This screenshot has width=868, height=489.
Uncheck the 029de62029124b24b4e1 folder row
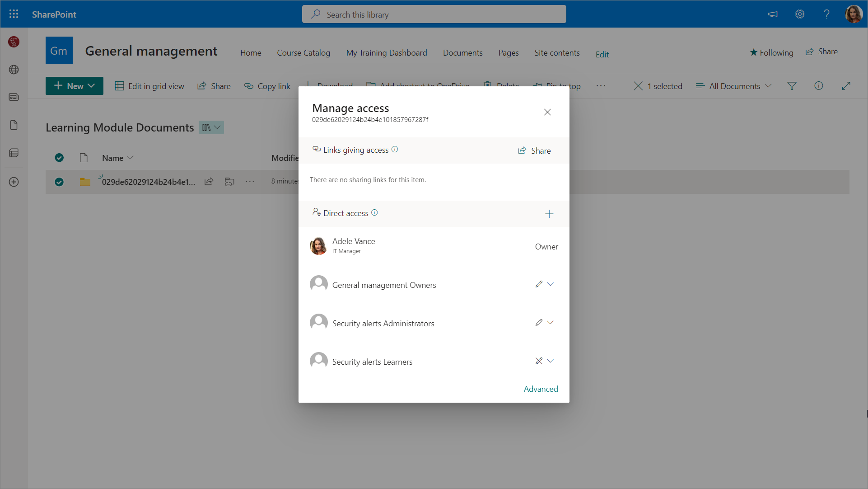click(59, 182)
